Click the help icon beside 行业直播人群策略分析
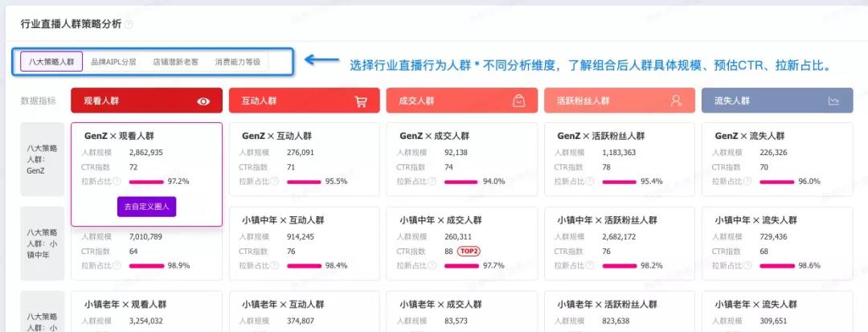The height and width of the screenshot is (332, 868). point(129,24)
